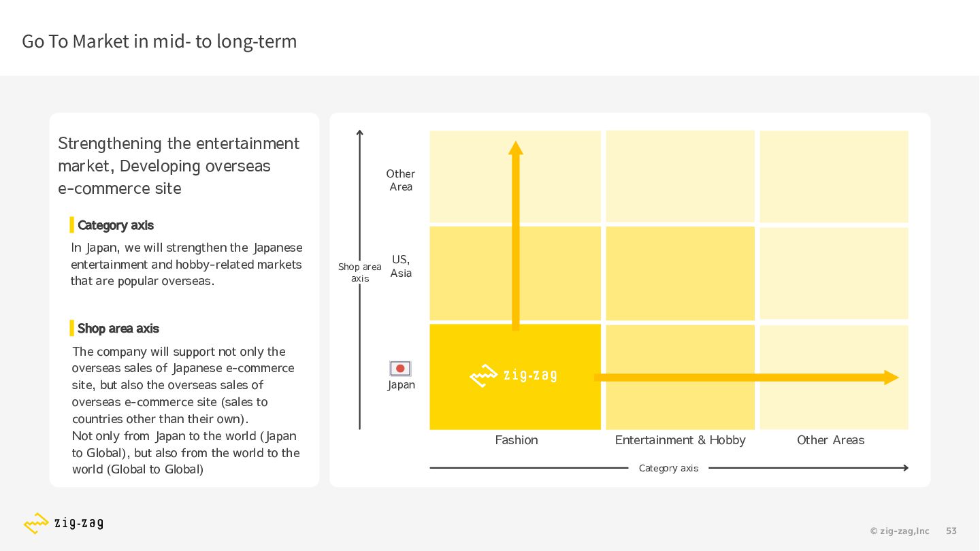Click the Japan flag icon
Image resolution: width=980 pixels, height=551 pixels.
click(x=400, y=369)
